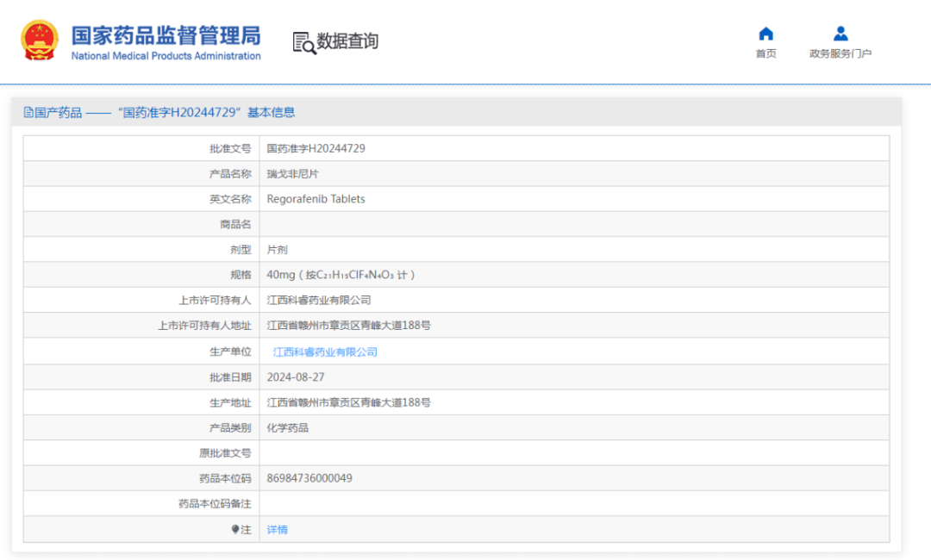Screen dimensions: 931x560
Task: Click the 产品名称 field label
Action: (230, 174)
